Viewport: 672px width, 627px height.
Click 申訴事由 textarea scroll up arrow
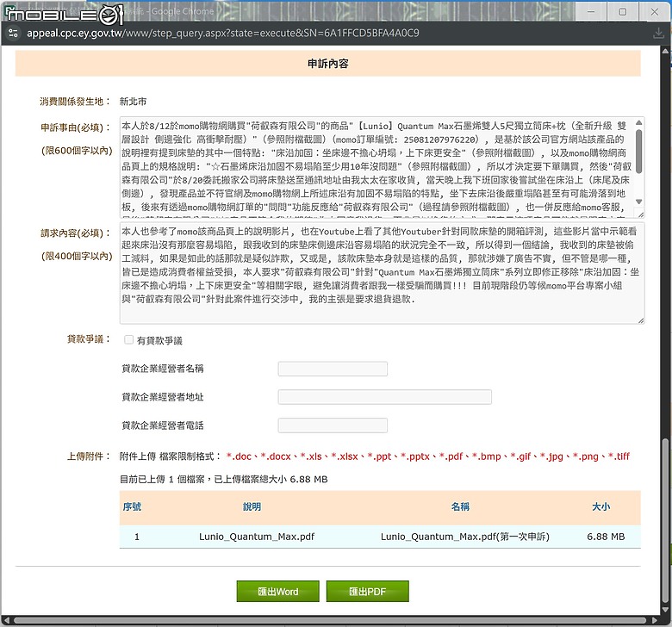pos(638,122)
